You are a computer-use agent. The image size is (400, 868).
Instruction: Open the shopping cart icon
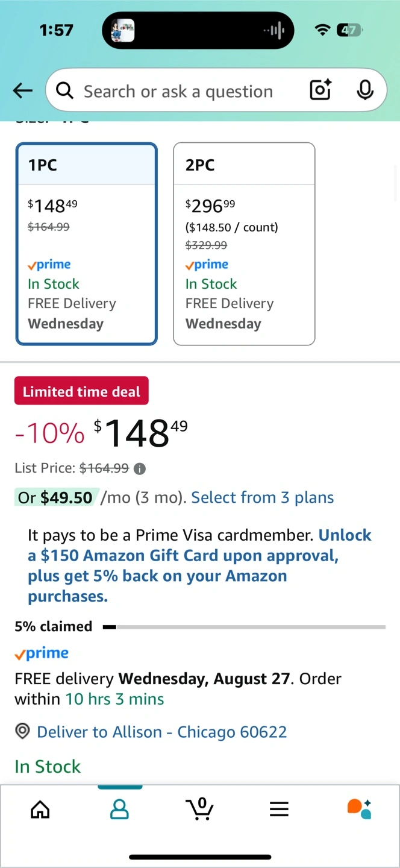(201, 809)
